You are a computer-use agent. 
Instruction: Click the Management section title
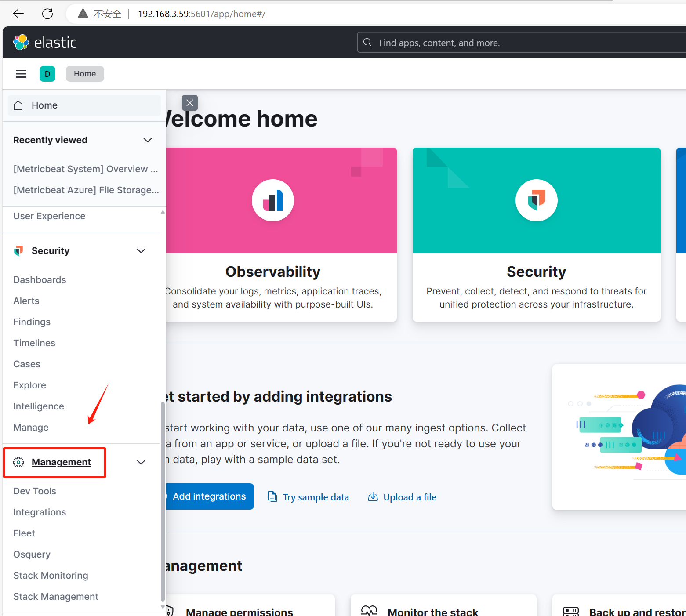(x=62, y=462)
